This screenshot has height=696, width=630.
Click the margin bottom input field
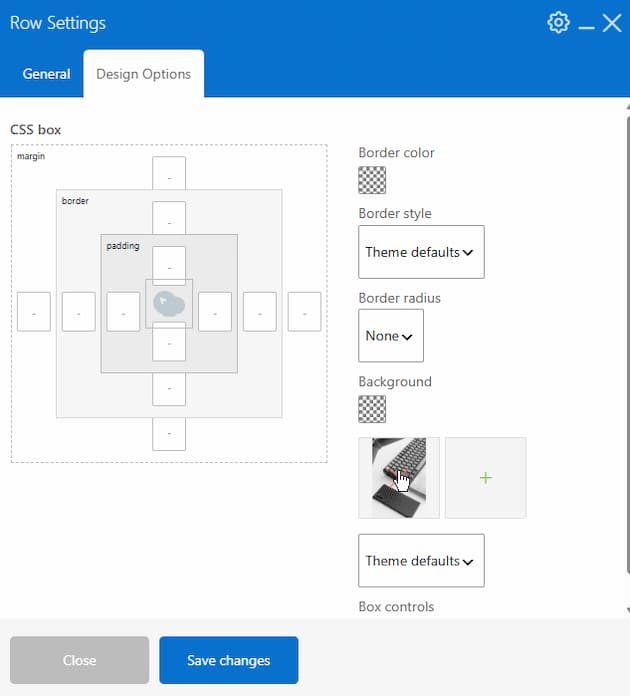pyautogui.click(x=169, y=434)
